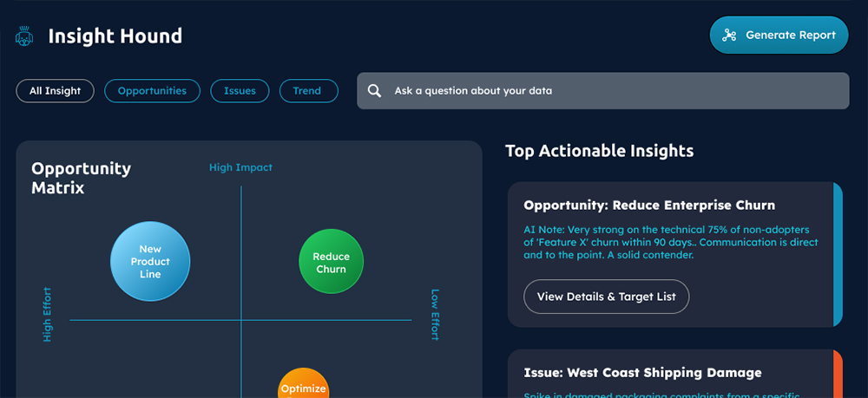
Task: Click the Low Effort axis label
Action: [435, 315]
